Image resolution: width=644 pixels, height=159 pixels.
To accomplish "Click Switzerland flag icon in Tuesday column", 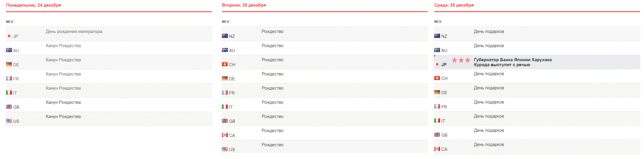I will point(225,64).
